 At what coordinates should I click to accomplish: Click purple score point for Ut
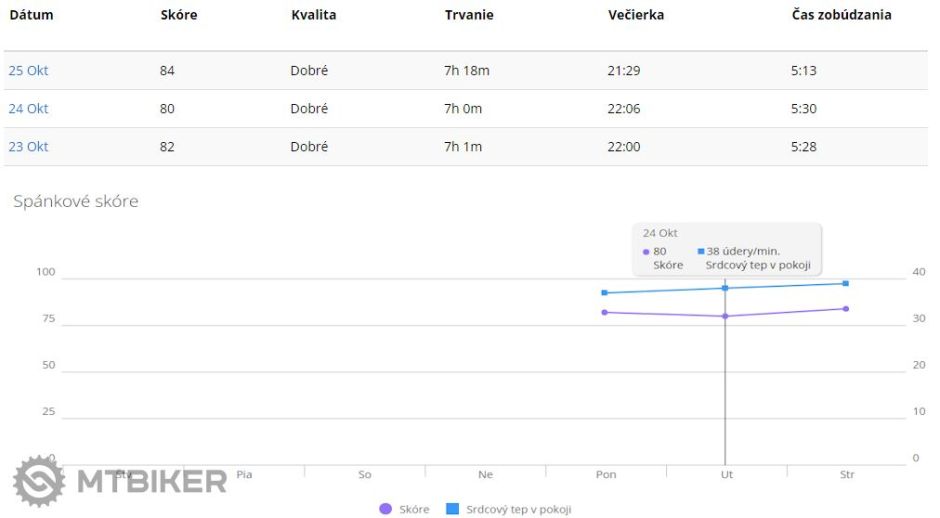pos(725,316)
